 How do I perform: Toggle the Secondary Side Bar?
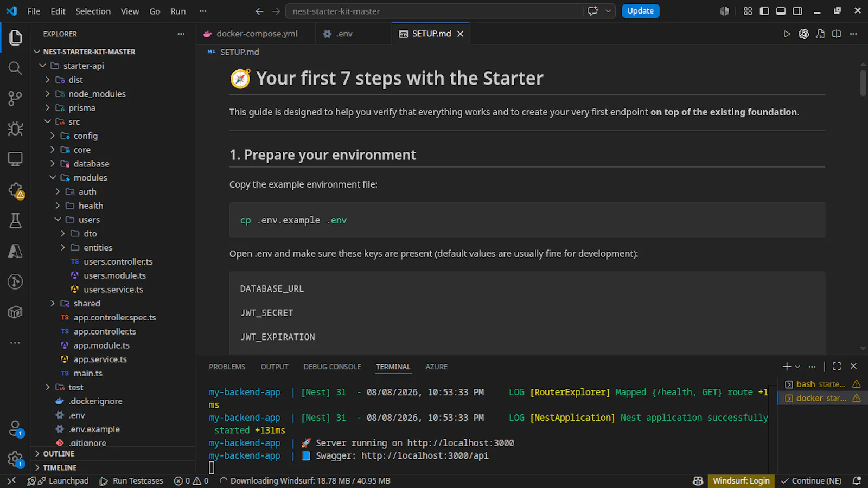tap(797, 11)
